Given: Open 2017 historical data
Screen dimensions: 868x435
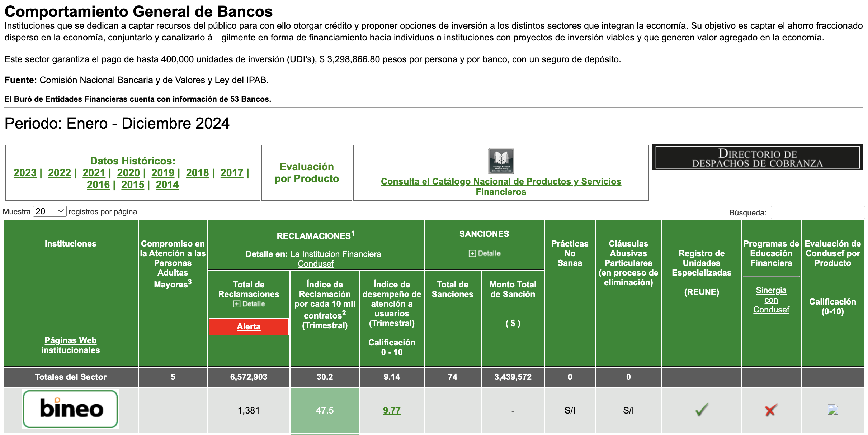Looking at the screenshot, I should click(x=232, y=173).
